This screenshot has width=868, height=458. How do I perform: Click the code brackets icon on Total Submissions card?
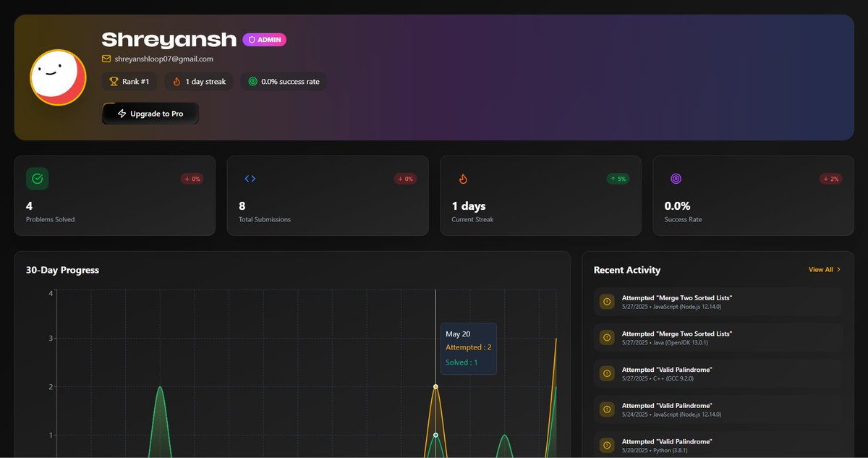[x=250, y=179]
